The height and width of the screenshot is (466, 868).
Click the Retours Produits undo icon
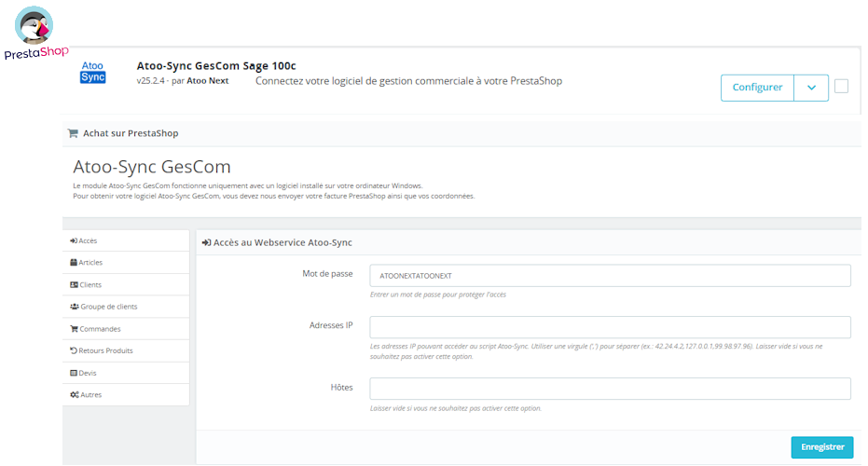[x=74, y=350]
